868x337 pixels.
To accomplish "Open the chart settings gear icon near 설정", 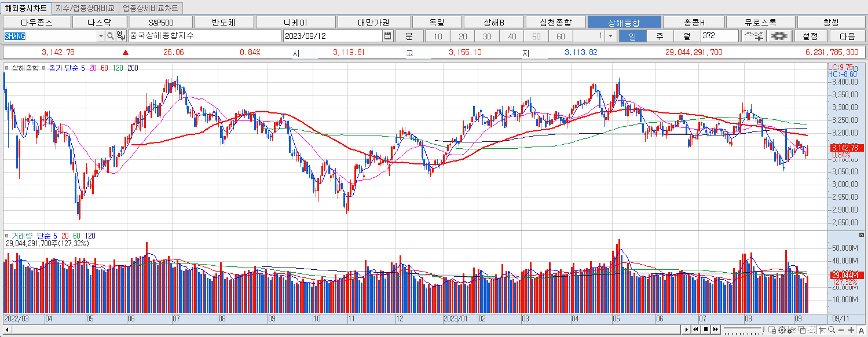I will pyautogui.click(x=779, y=35).
